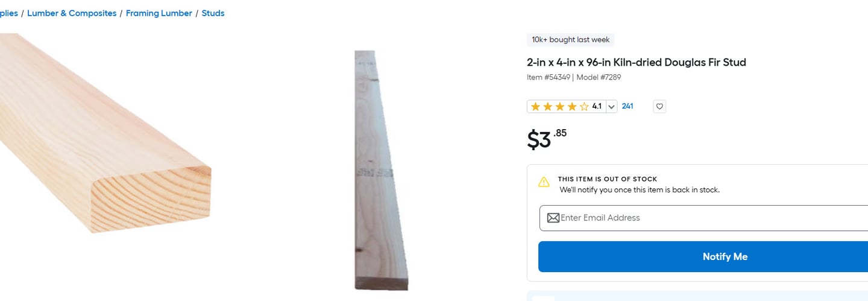Screen dimensions: 868x301
Task: Go to Lumber & Composites breadcrumb
Action: pos(72,13)
